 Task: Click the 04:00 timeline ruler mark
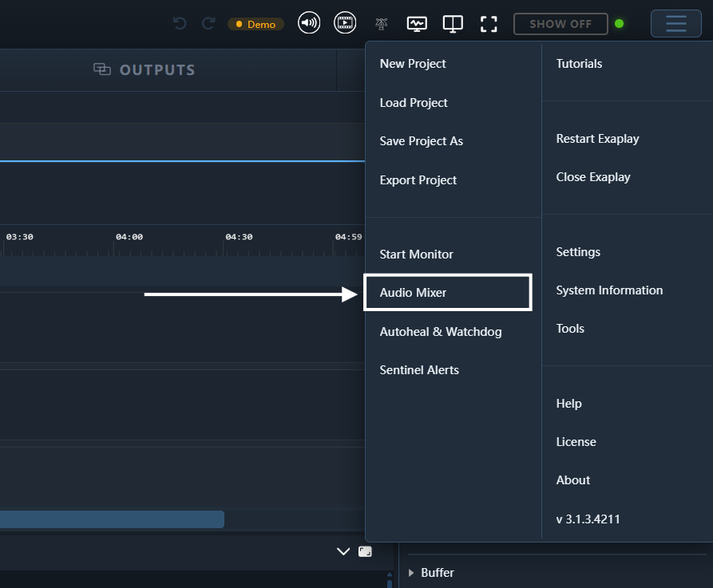tap(129, 237)
